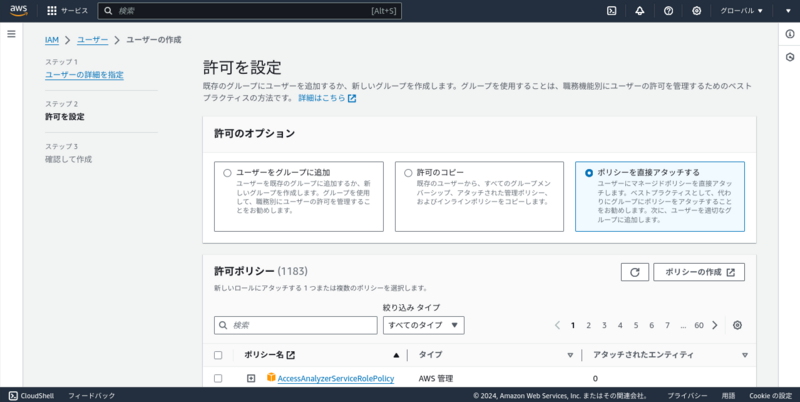Open Cookie の設定 in footer

coord(770,395)
